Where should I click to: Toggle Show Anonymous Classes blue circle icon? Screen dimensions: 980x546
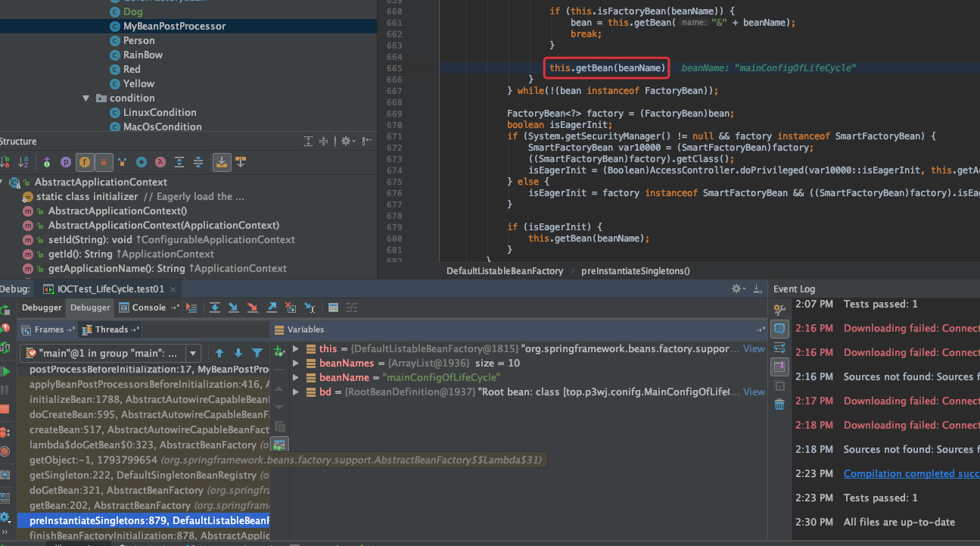coord(142,162)
